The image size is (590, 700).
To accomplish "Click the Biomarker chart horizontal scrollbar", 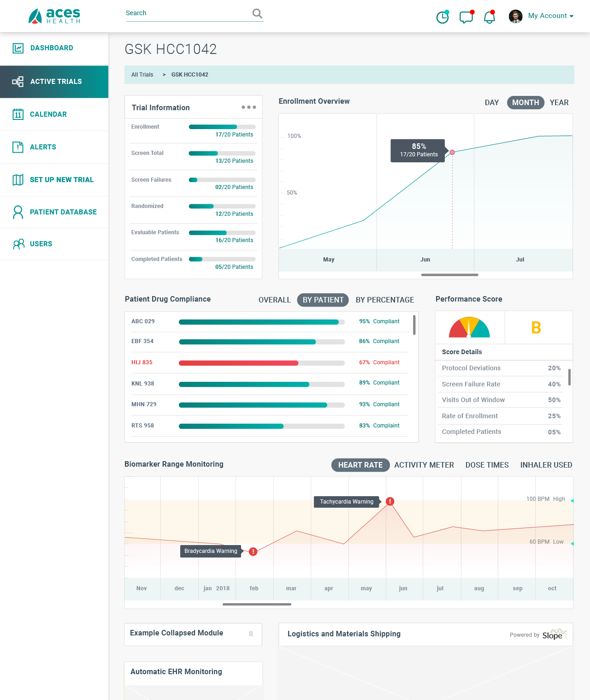I will click(257, 604).
